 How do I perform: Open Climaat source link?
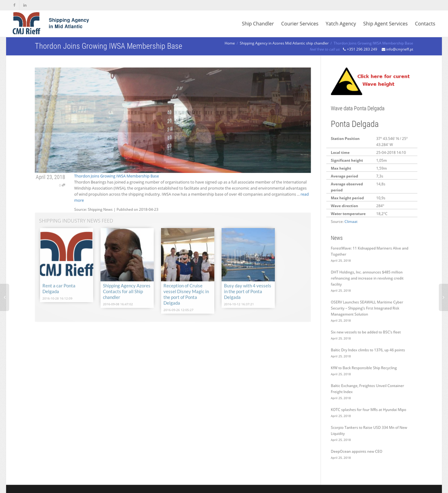pos(351,222)
